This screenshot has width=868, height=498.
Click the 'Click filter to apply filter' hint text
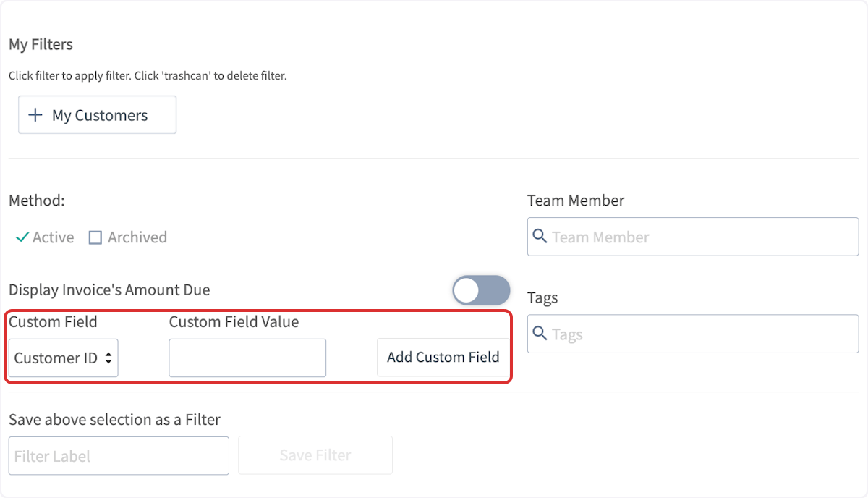coord(148,75)
